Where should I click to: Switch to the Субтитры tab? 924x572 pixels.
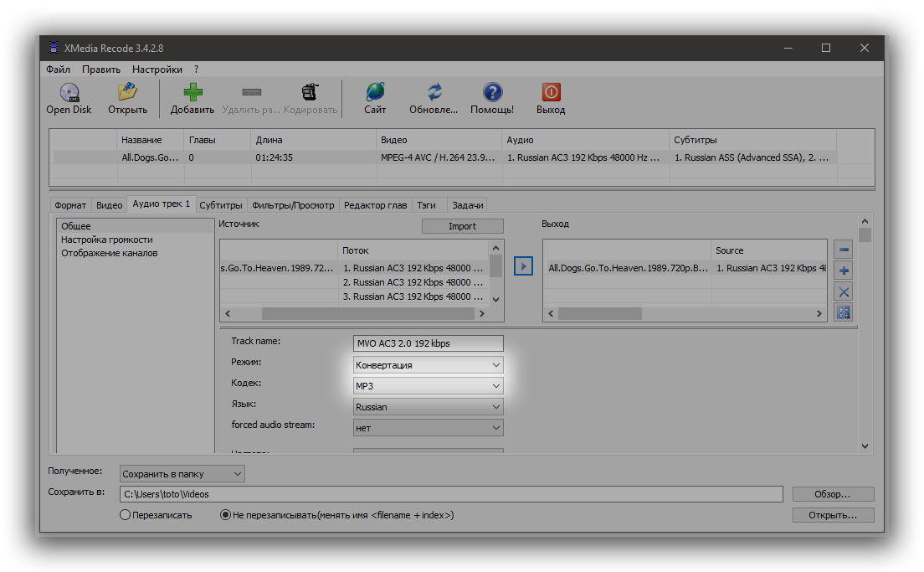[221, 205]
